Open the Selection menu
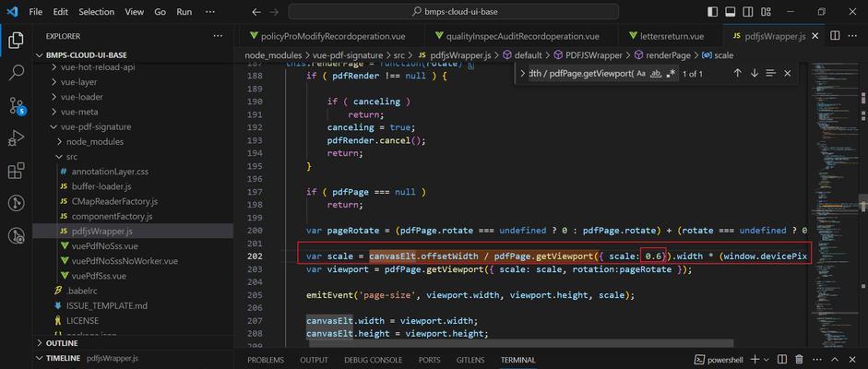Viewport: 868px width, 369px height. (x=97, y=12)
